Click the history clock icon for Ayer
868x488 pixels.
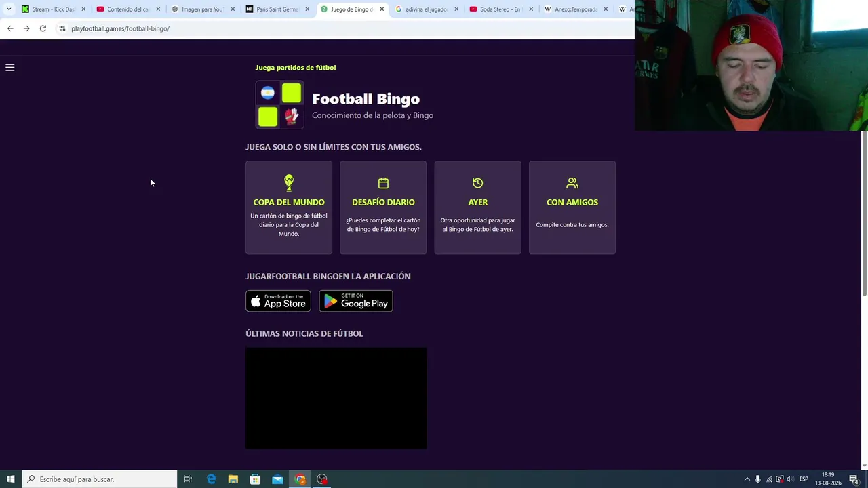point(478,183)
